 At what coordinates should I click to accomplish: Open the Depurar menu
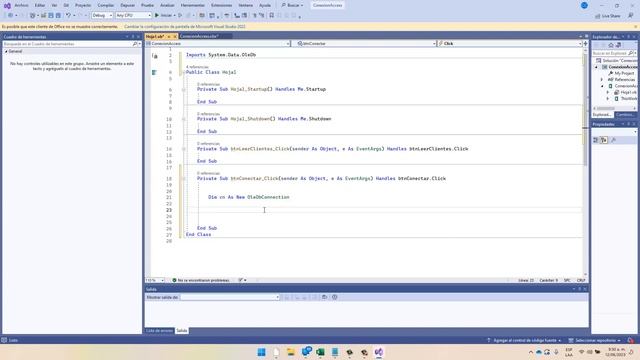(127, 5)
